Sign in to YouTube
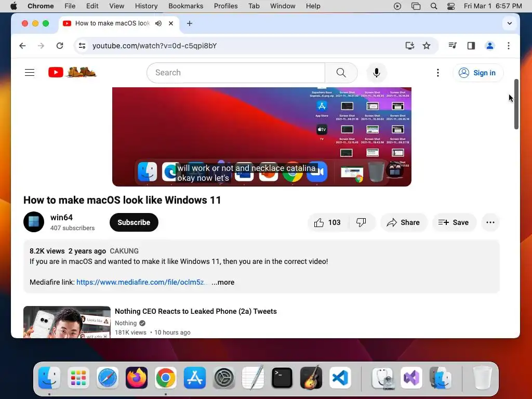This screenshot has width=532, height=399. 478,73
